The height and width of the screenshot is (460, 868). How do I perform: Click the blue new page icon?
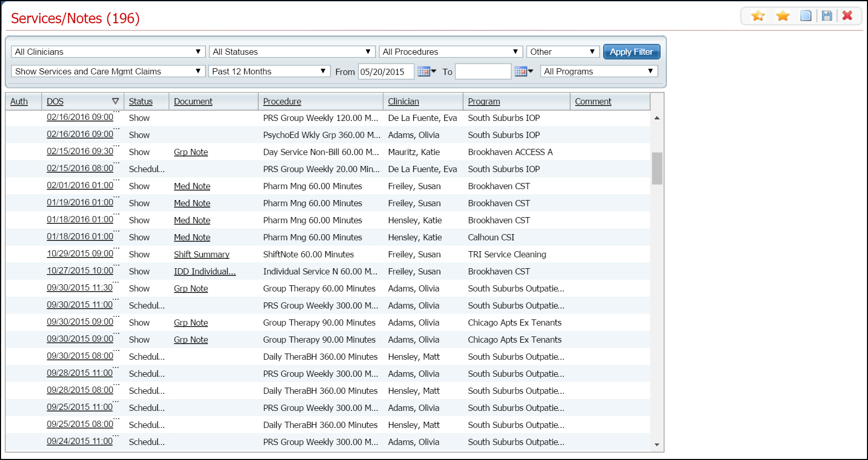coord(805,16)
